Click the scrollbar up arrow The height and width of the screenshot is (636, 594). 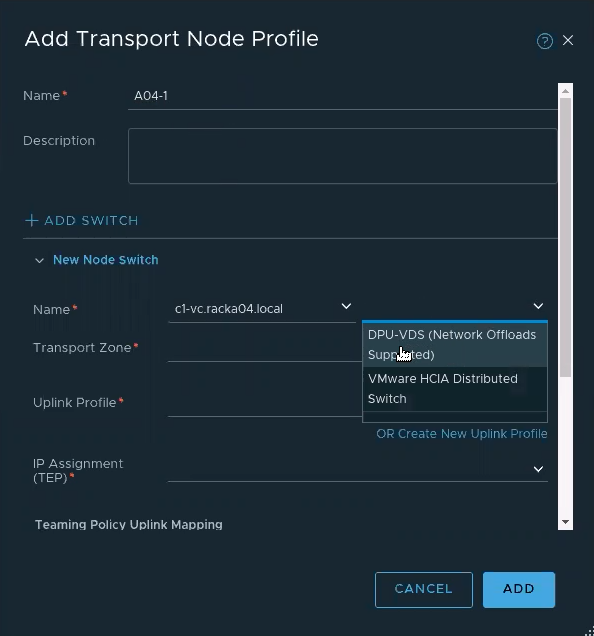(565, 91)
